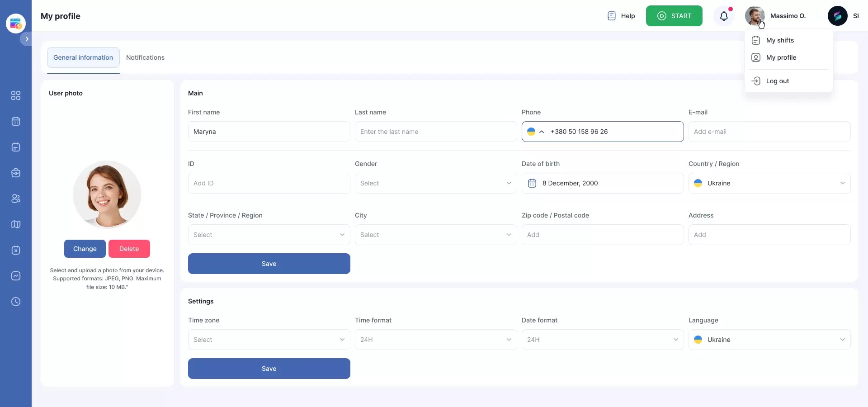Open phone country code flag selector
The width and height of the screenshot is (868, 407).
pos(536,132)
